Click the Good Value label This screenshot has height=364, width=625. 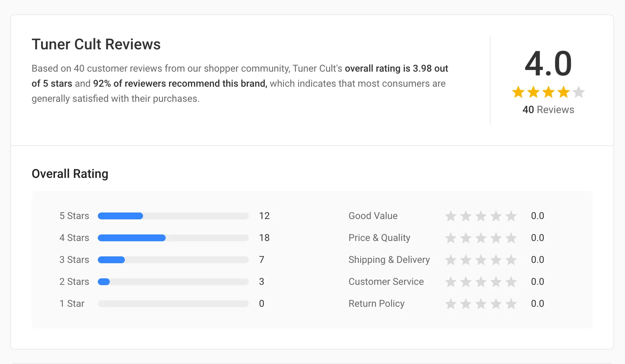click(373, 216)
